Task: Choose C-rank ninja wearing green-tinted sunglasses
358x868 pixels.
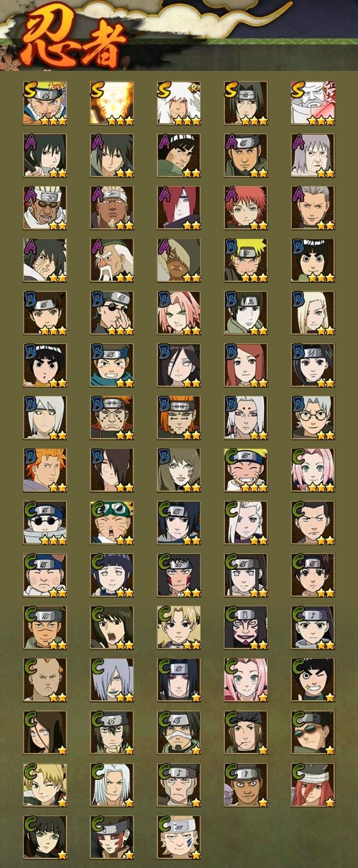Action: click(313, 733)
